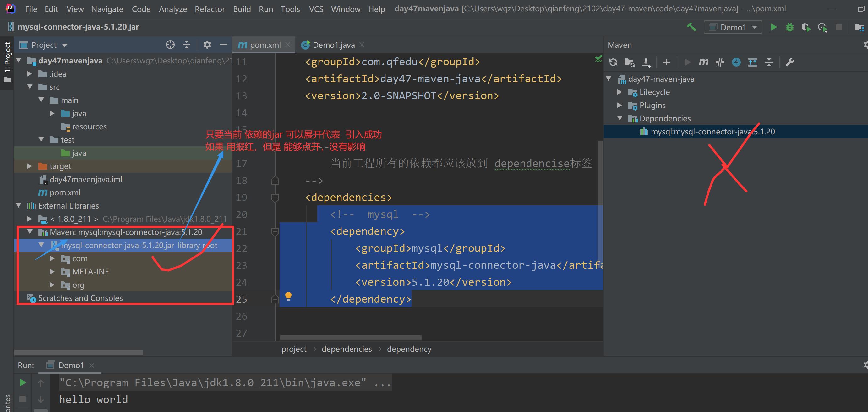Viewport: 868px width, 412px height.
Task: Close the Demo1 run tab
Action: [x=92, y=365]
